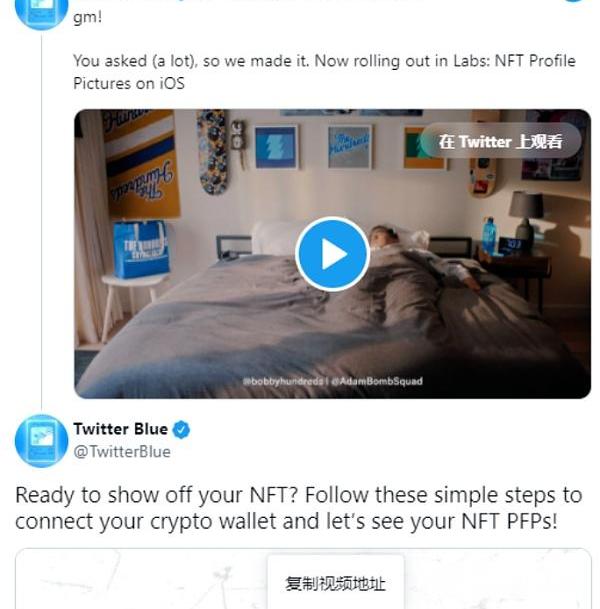The image size is (600, 609).
Task: Click the @TwitterBlue handle
Action: click(x=122, y=452)
